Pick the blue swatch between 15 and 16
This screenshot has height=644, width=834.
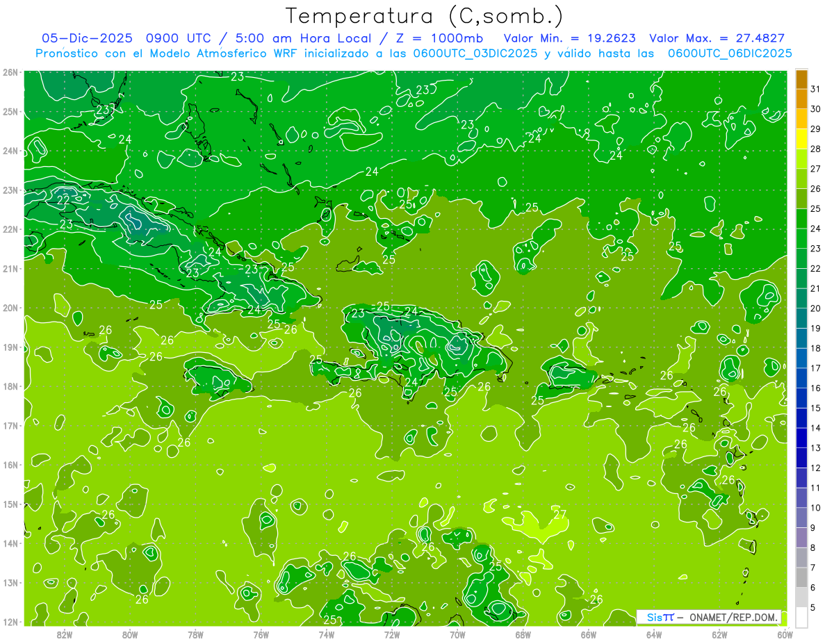(801, 398)
